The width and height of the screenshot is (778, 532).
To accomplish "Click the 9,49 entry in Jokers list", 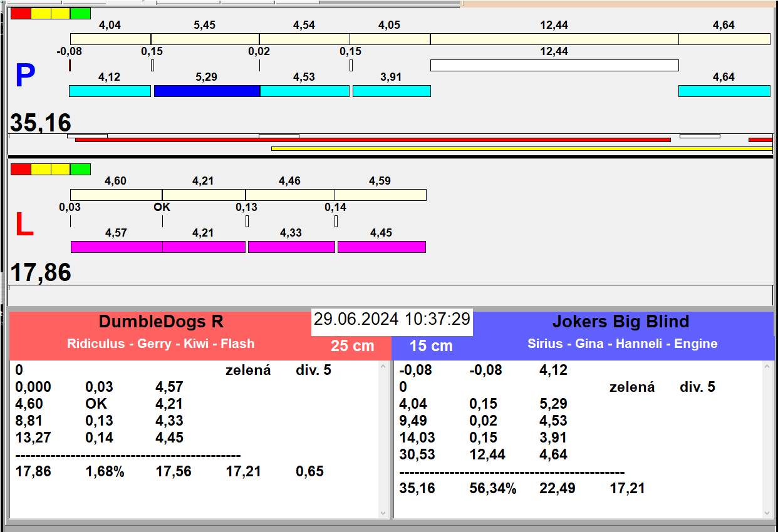I will click(x=413, y=421).
